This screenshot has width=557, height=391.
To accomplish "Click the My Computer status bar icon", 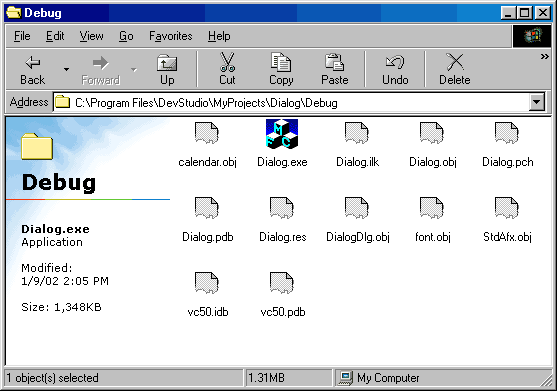I will pyautogui.click(x=346, y=378).
